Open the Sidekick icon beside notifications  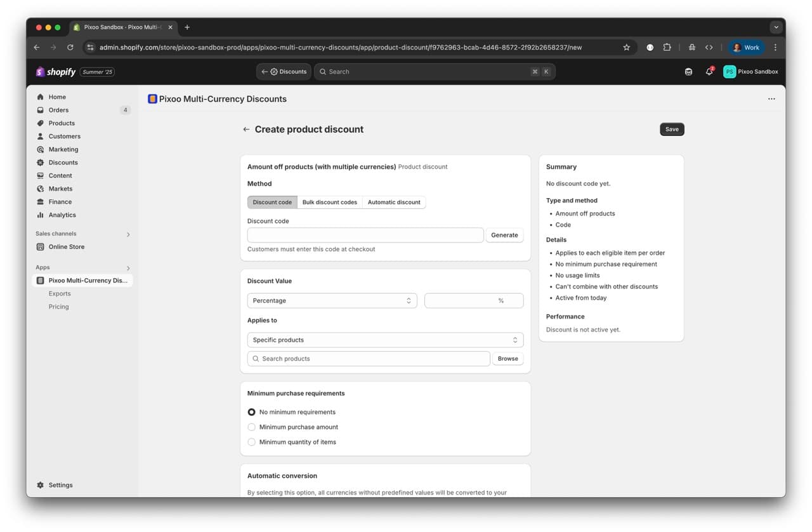(x=688, y=72)
